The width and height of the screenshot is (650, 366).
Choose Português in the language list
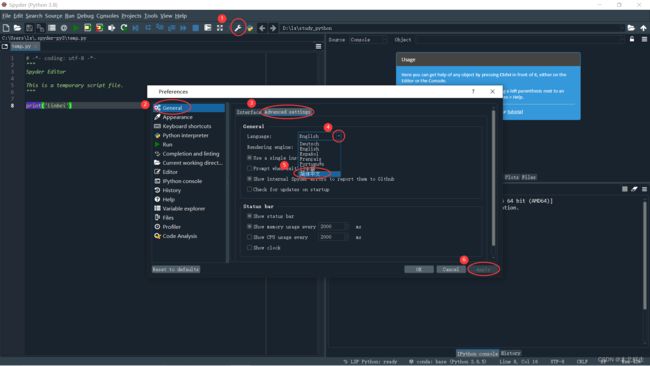312,164
